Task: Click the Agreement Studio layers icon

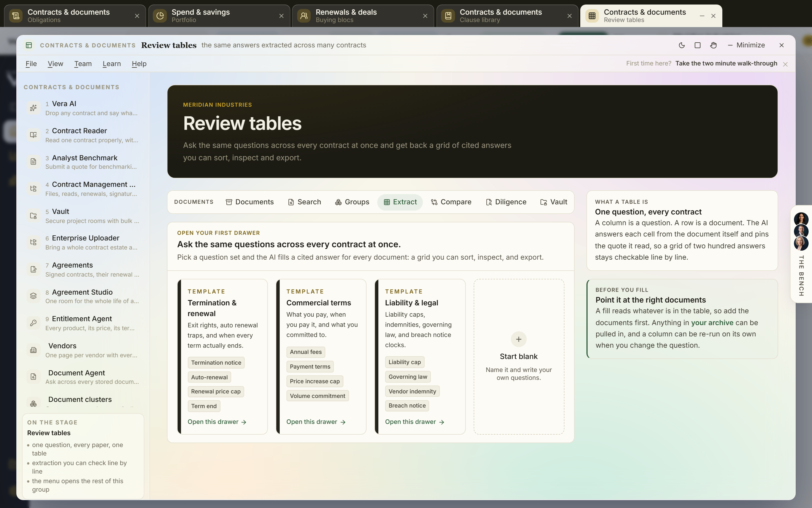Action: click(x=33, y=296)
